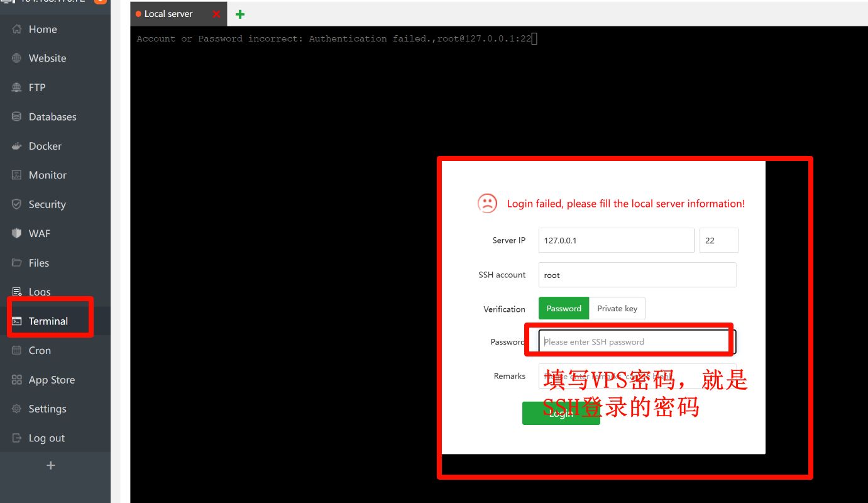Image resolution: width=868 pixels, height=503 pixels.
Task: Open the Monitor page
Action: coord(55,175)
